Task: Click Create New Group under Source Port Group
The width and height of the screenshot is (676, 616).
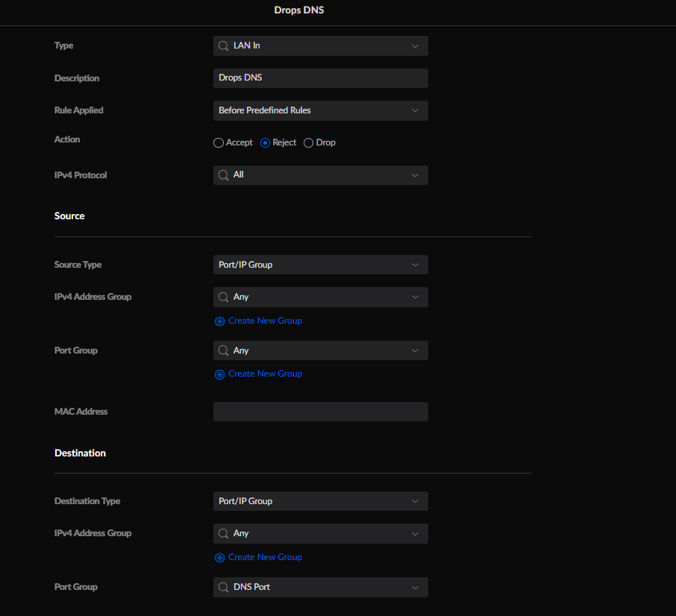Action: point(265,374)
